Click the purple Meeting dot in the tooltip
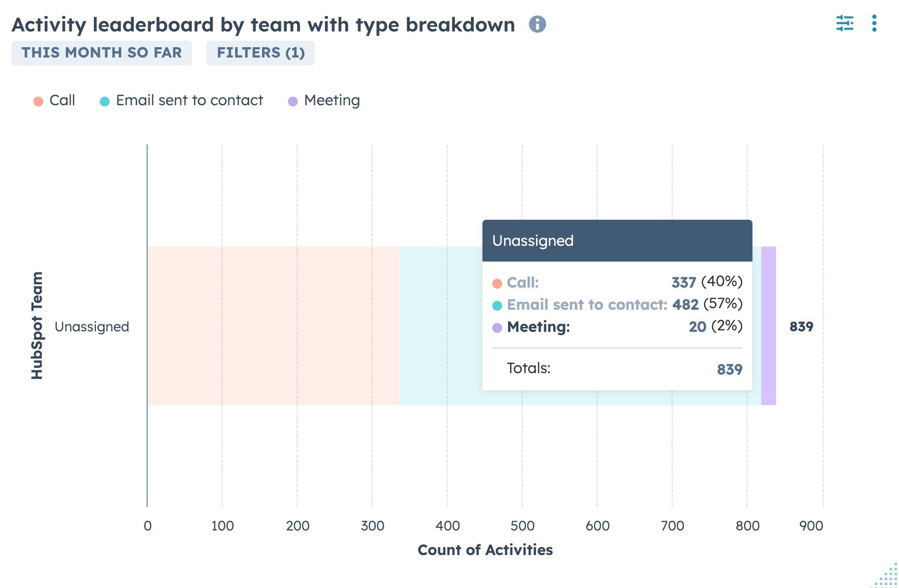899x588 pixels. point(497,327)
